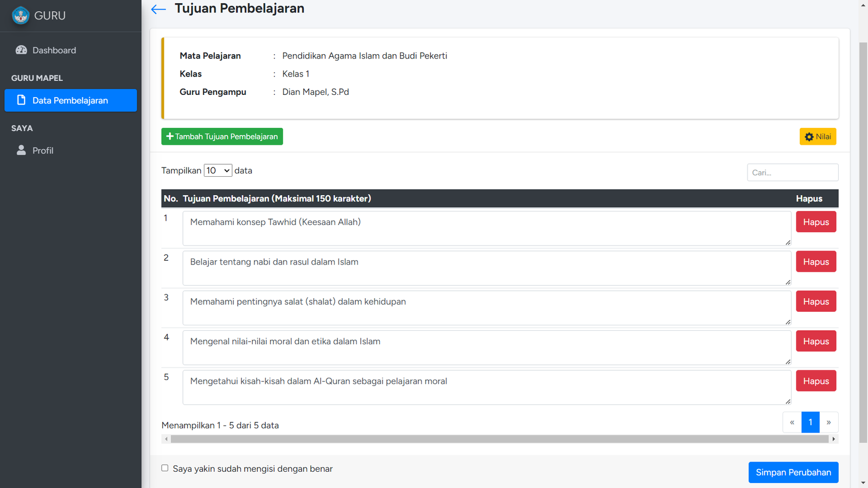Click the plus icon on Tambah Tujuan Pembelajaran
The width and height of the screenshot is (868, 488).
point(170,137)
